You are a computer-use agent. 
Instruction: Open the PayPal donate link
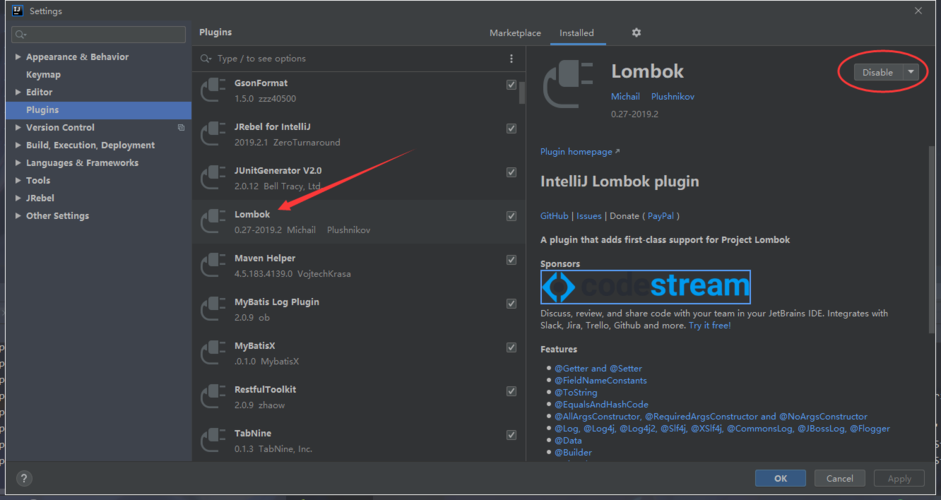coord(660,215)
